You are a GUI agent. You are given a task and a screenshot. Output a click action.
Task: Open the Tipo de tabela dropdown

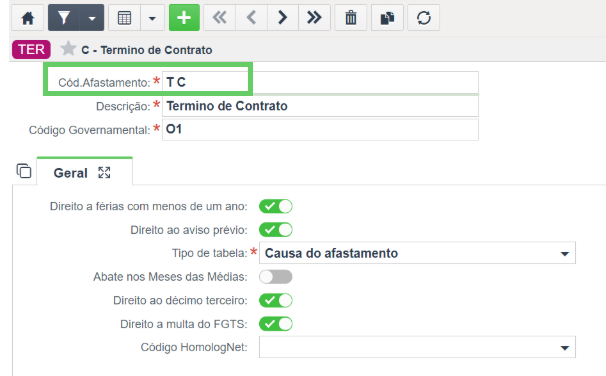[x=417, y=253]
